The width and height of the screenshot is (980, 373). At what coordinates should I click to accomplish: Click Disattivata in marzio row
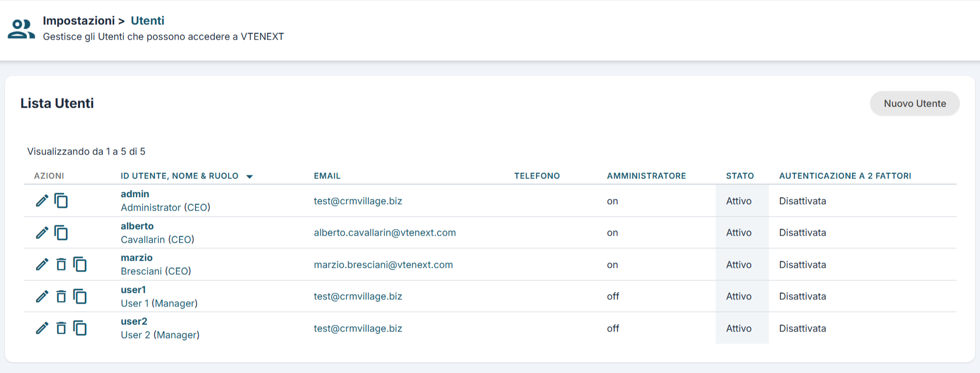[x=803, y=265]
